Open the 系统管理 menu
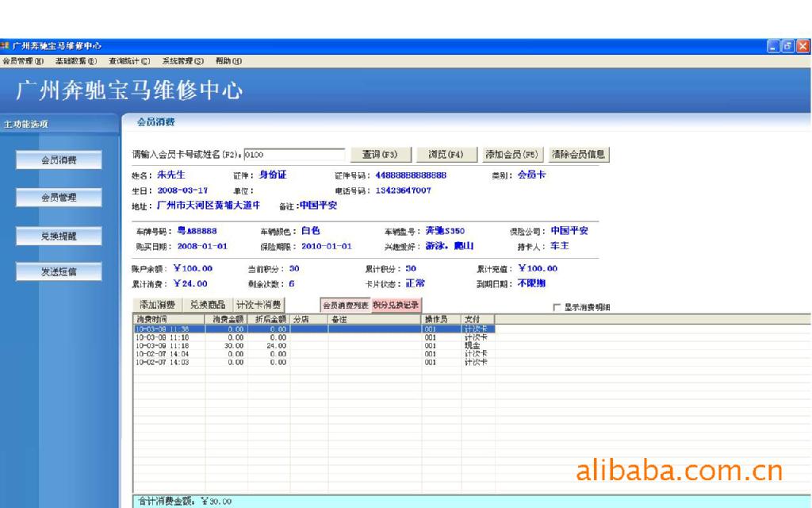The width and height of the screenshot is (812, 508). click(183, 61)
